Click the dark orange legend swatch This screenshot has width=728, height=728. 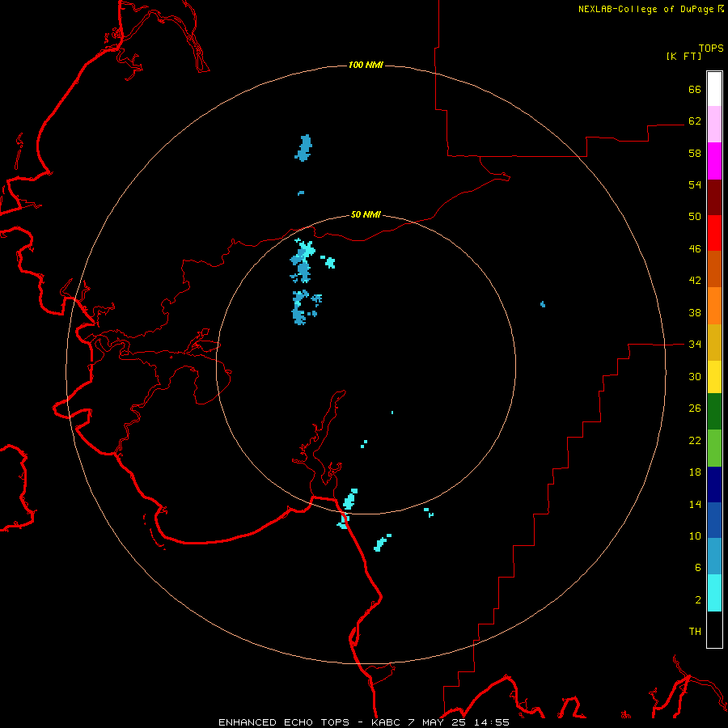(714, 269)
